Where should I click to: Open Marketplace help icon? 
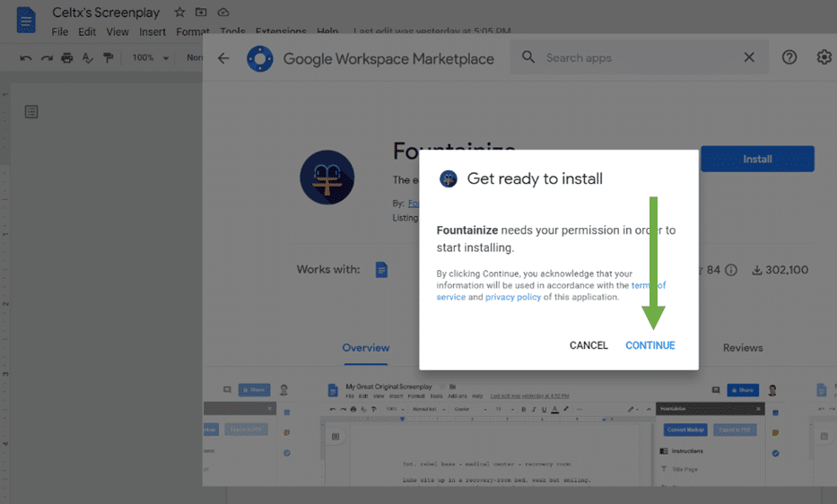[x=789, y=57]
